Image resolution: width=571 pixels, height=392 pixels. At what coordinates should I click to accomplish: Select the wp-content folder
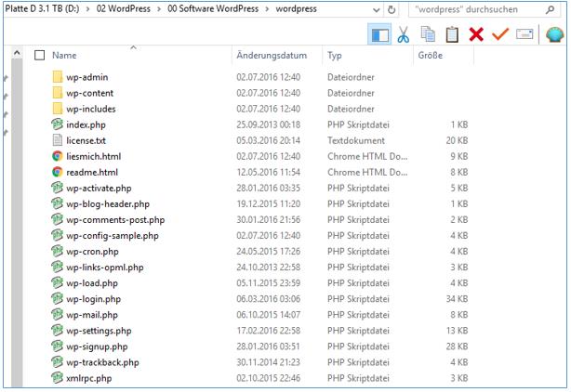tap(90, 93)
